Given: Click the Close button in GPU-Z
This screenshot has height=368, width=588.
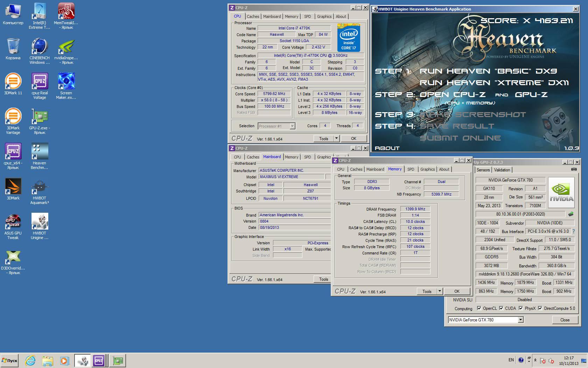Looking at the screenshot, I should pos(565,320).
